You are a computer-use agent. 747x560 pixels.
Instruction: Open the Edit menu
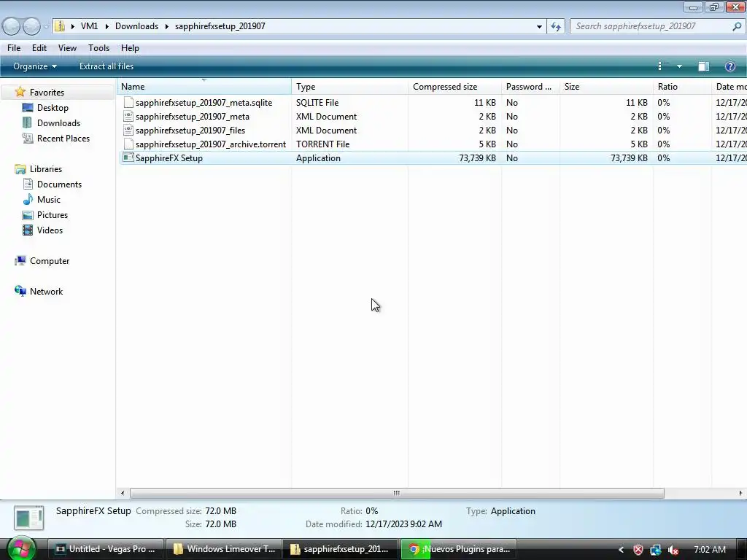click(x=39, y=48)
